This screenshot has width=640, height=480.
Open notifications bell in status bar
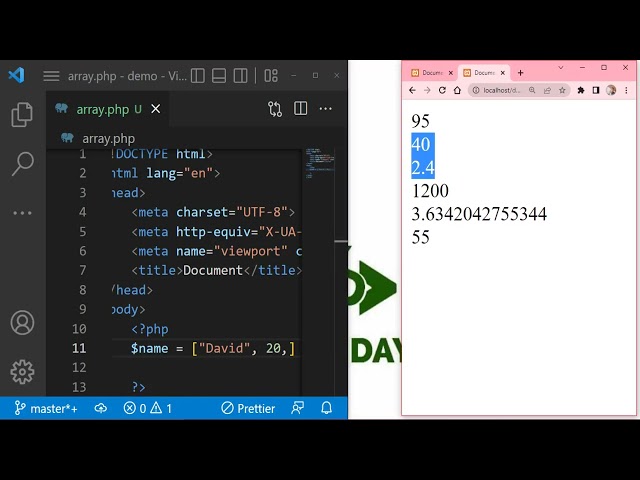pos(327,408)
